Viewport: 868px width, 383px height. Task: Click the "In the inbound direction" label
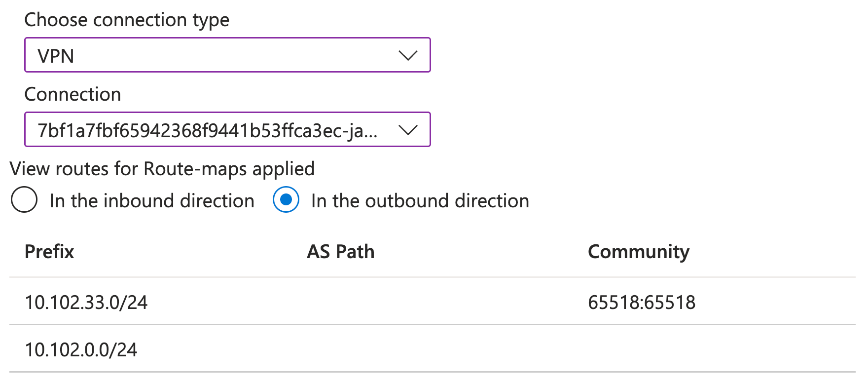coord(152,201)
